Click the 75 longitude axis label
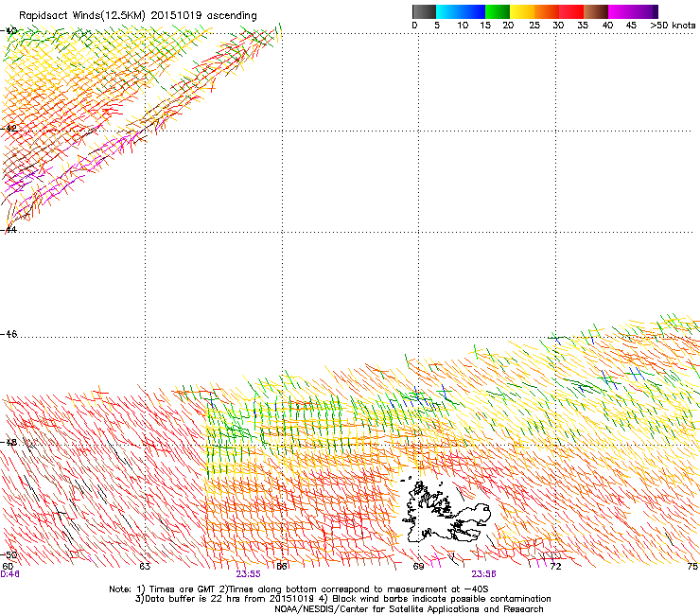 (692, 567)
